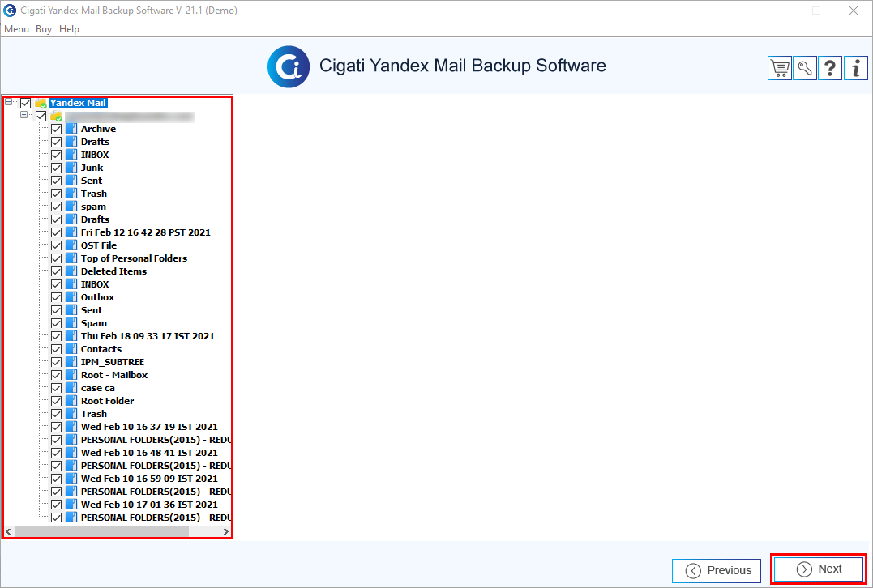This screenshot has width=873, height=588.
Task: Uncheck the Archive folder checkbox
Action: [x=56, y=129]
